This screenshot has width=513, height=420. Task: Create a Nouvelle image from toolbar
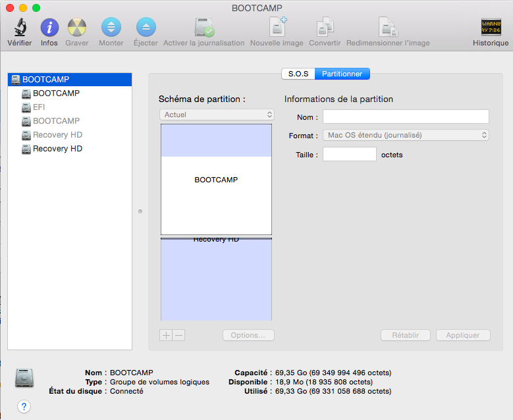coord(277,27)
